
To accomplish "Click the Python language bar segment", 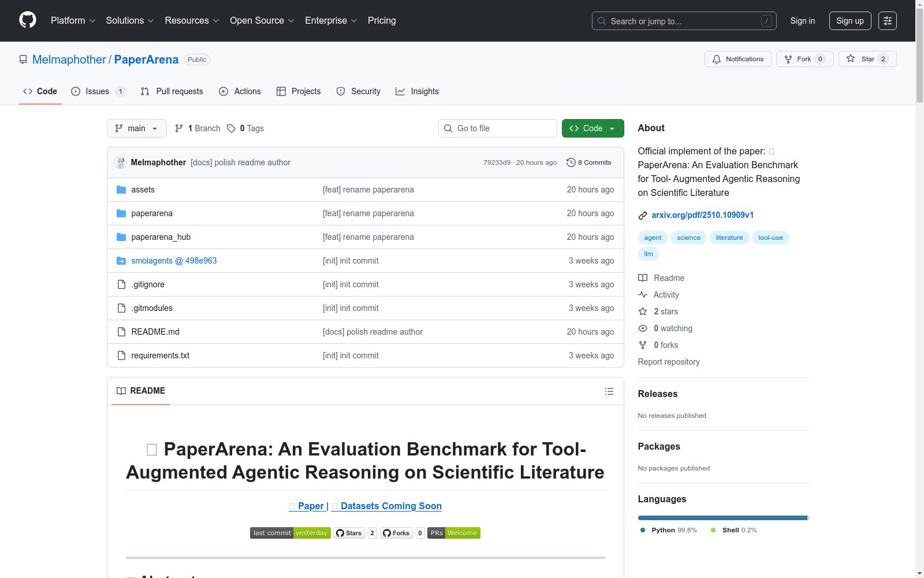I will [x=722, y=518].
